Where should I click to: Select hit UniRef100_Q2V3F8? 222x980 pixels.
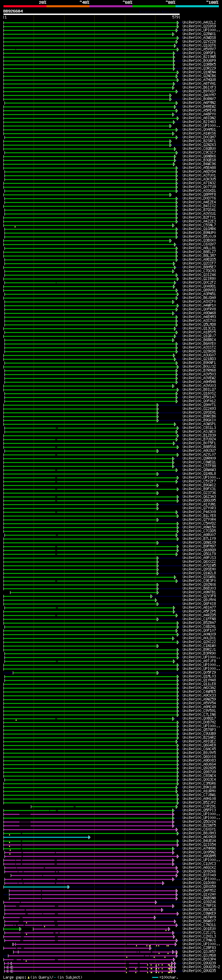pos(199,596)
